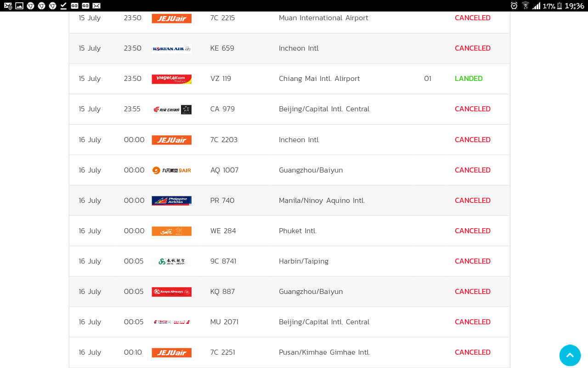This screenshot has height=368, width=588.
Task: Click the Spring Airlines logo for 9C 8741
Action: click(x=171, y=261)
